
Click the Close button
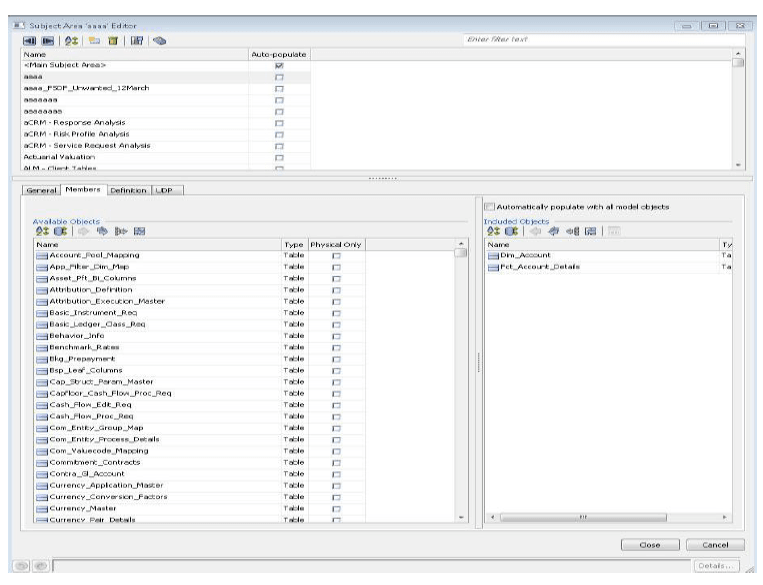650,545
